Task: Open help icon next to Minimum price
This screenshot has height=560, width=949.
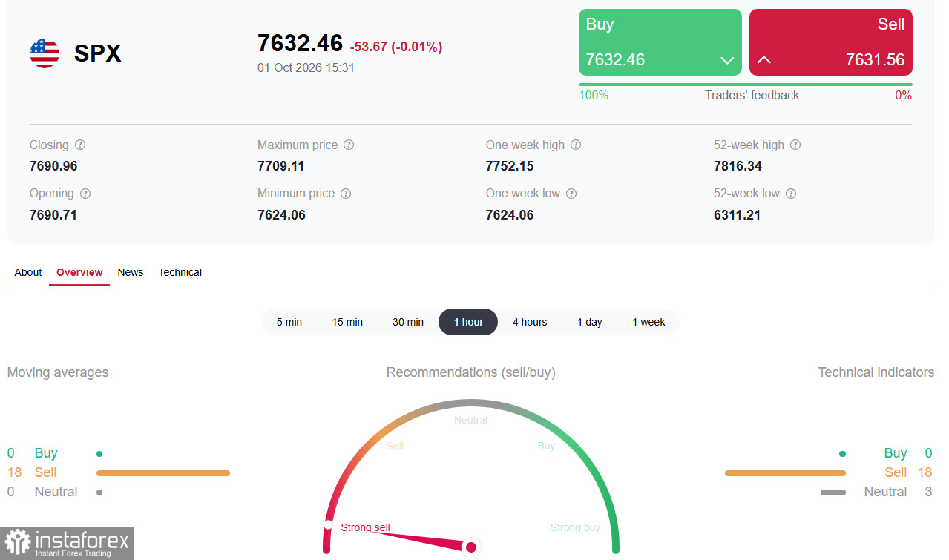Action: (346, 194)
